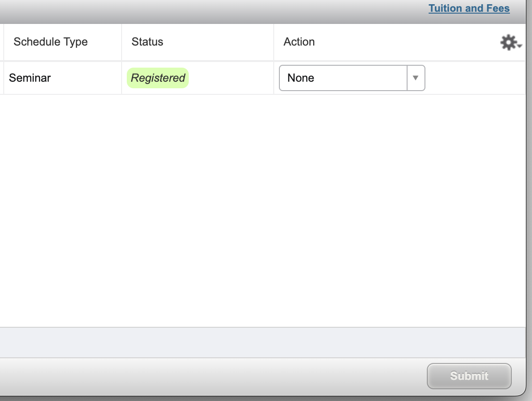Click the Action column header label
Screen dimensions: 532x401
point(299,42)
